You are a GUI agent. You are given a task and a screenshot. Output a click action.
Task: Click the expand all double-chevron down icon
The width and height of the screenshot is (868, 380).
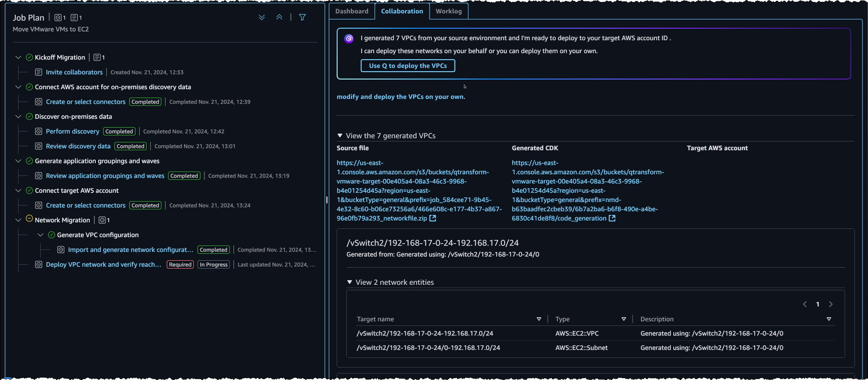coord(262,18)
